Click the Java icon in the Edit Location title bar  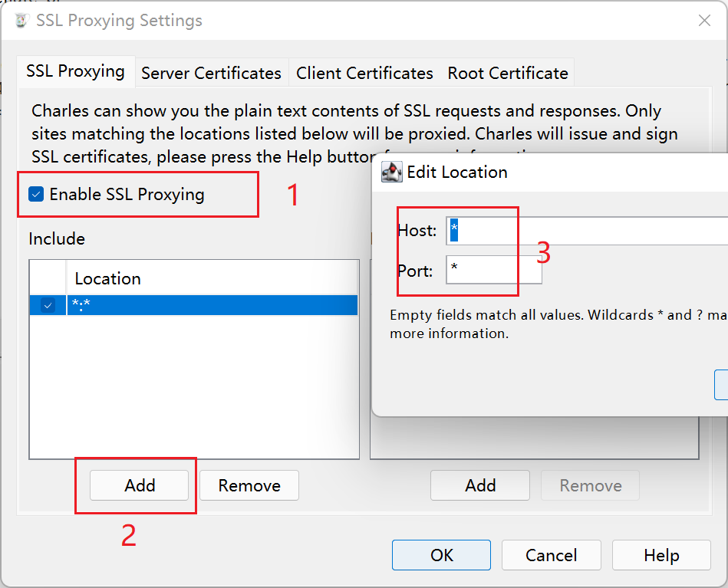point(392,172)
